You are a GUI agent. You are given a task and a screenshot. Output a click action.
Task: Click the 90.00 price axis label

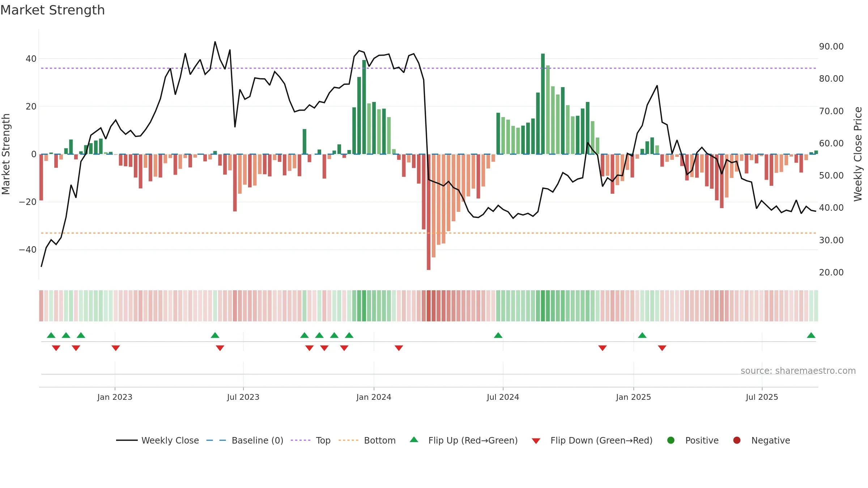(x=831, y=47)
